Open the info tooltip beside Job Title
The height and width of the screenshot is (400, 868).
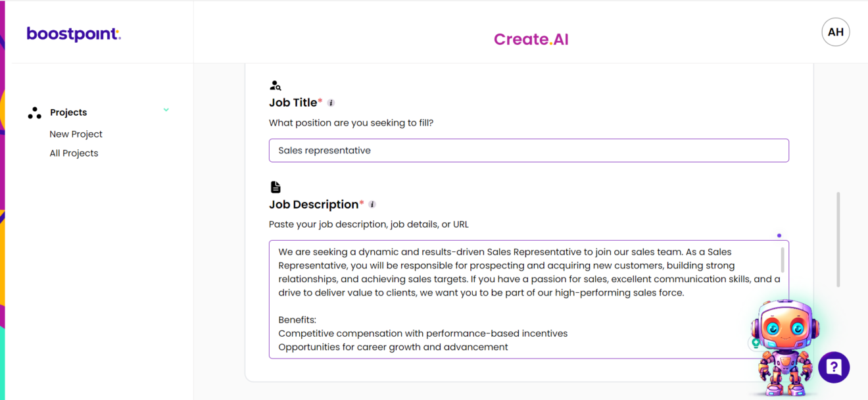coord(331,103)
